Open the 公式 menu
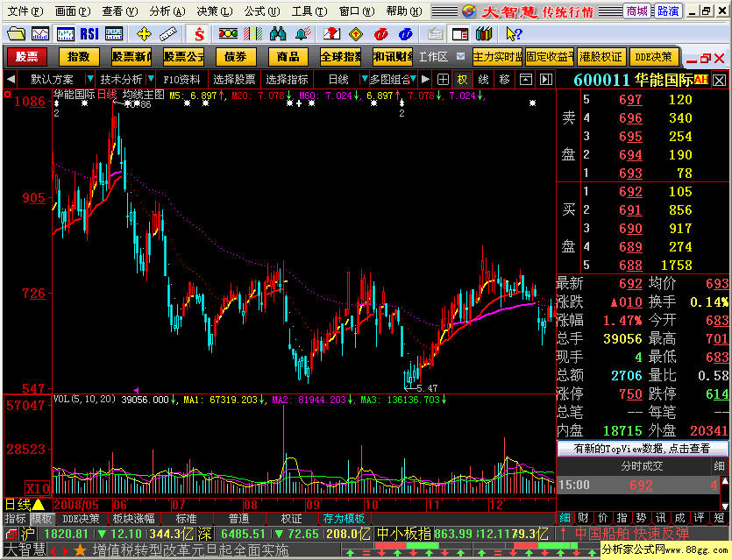The width and height of the screenshot is (732, 560). click(261, 11)
